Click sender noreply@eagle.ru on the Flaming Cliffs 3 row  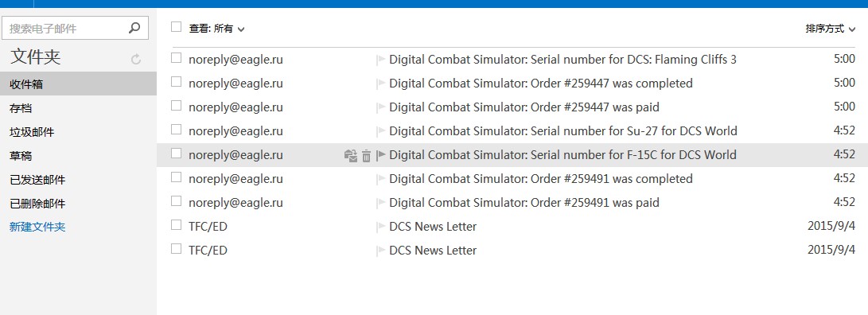235,59
